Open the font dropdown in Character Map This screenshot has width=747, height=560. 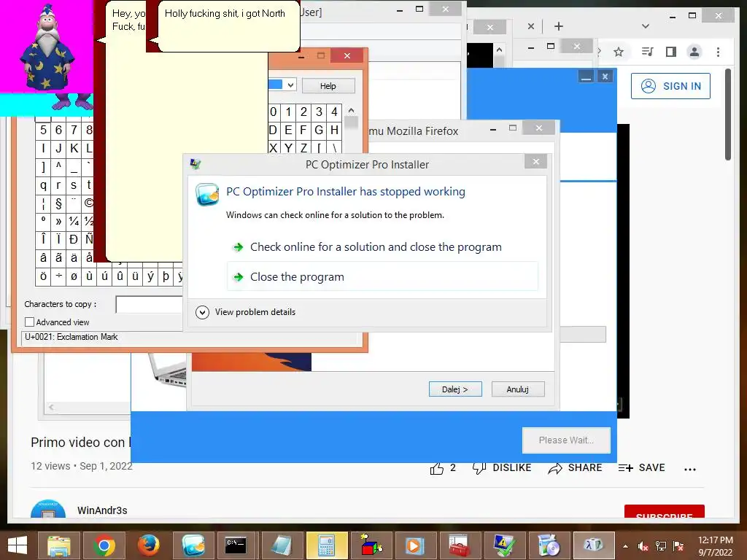(x=290, y=85)
